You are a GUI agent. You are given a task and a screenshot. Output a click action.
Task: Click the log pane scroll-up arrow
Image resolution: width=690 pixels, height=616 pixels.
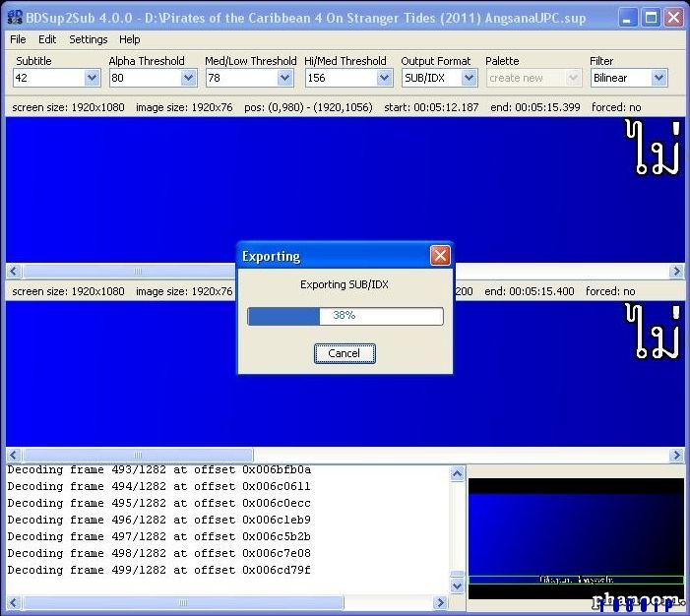pyautogui.click(x=457, y=473)
